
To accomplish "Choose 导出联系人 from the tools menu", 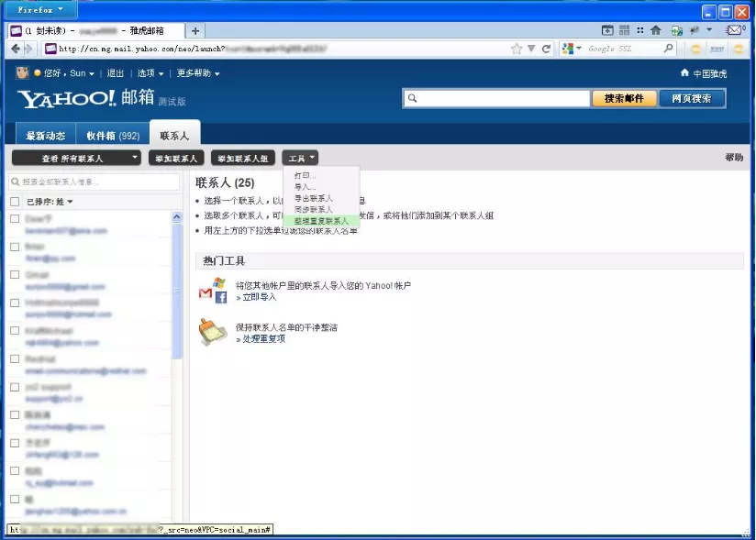I will [x=321, y=198].
